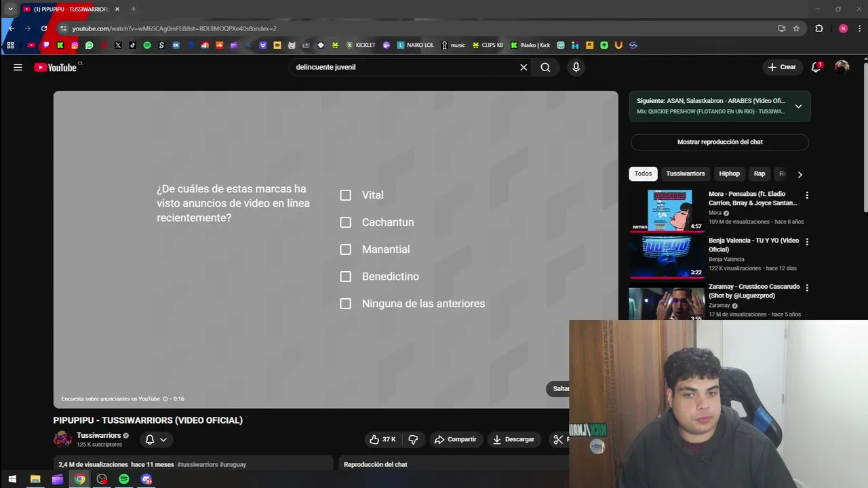The height and width of the screenshot is (488, 868).
Task: Open options menu for Benja Valencia video
Action: [807, 241]
